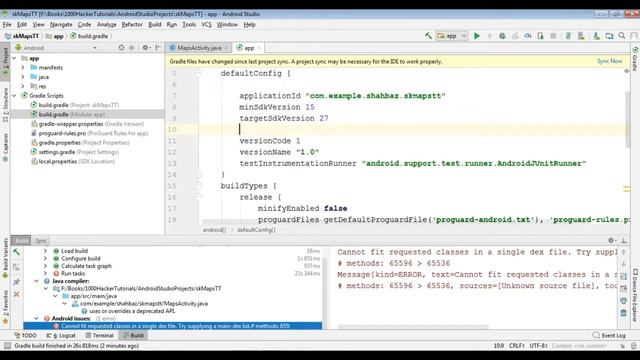Screen dimensions: 640x360
Task: Close Build output with red X icon
Action: 16,294
